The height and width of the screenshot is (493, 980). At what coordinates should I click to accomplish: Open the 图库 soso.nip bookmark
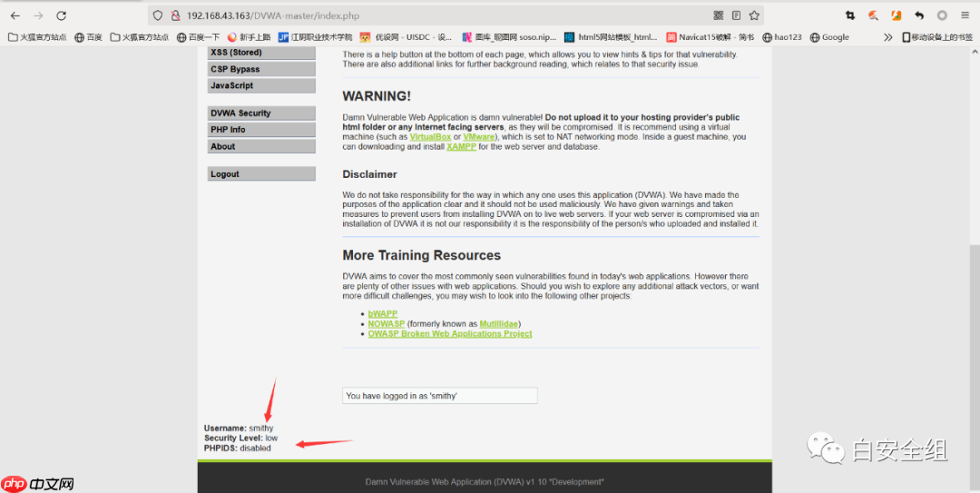click(509, 37)
